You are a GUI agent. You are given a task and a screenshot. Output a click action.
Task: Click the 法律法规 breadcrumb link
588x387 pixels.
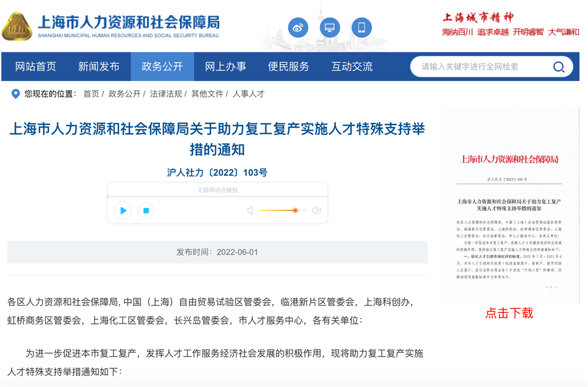[166, 94]
